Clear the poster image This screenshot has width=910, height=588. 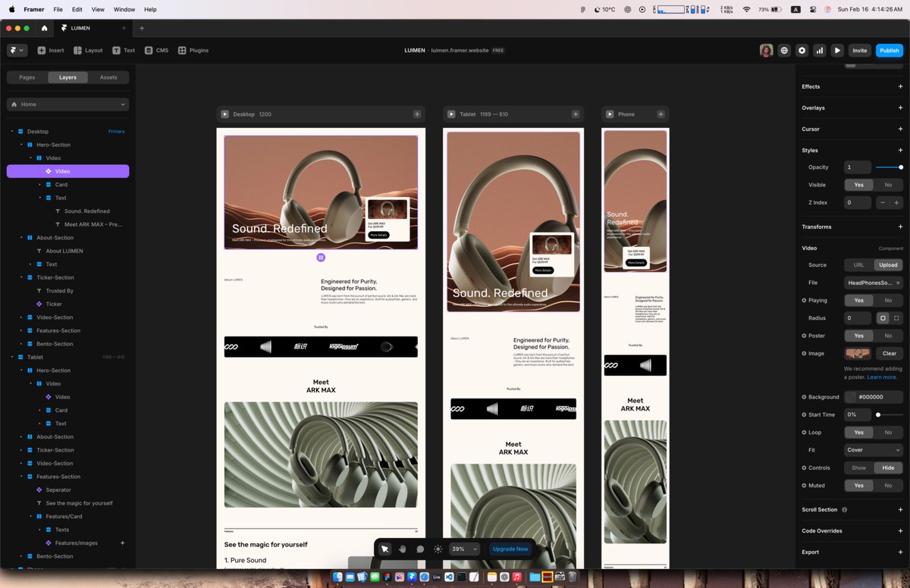pyautogui.click(x=890, y=353)
